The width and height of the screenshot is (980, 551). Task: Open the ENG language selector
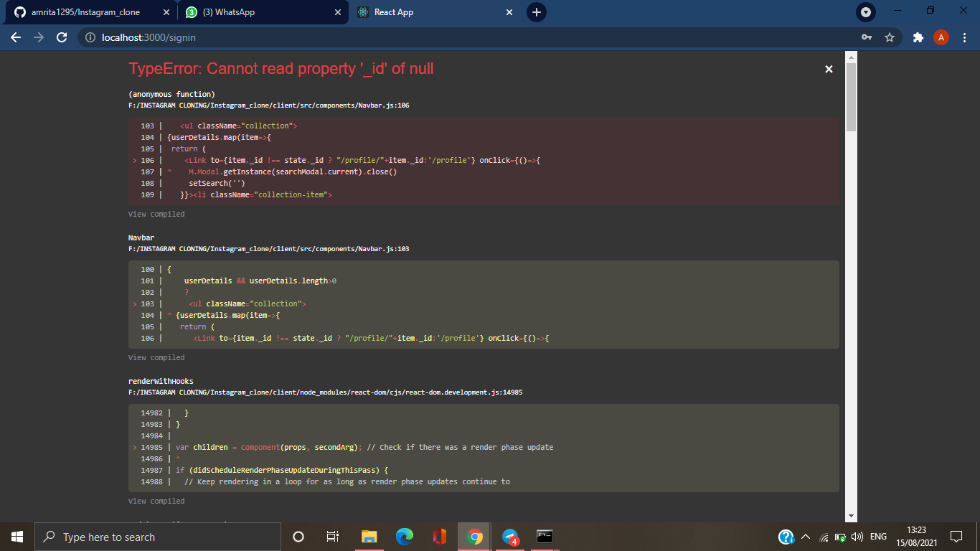(877, 536)
